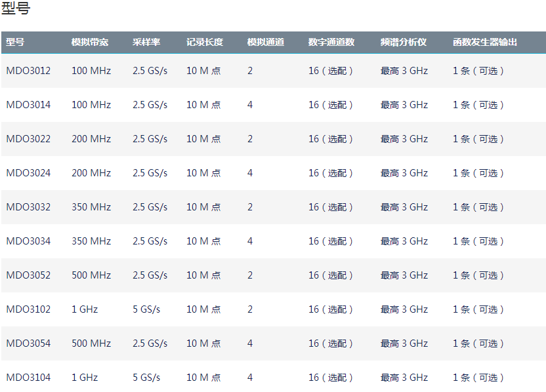The height and width of the screenshot is (392, 546).
Task: Select the MDO3014 model name
Action: (28, 105)
